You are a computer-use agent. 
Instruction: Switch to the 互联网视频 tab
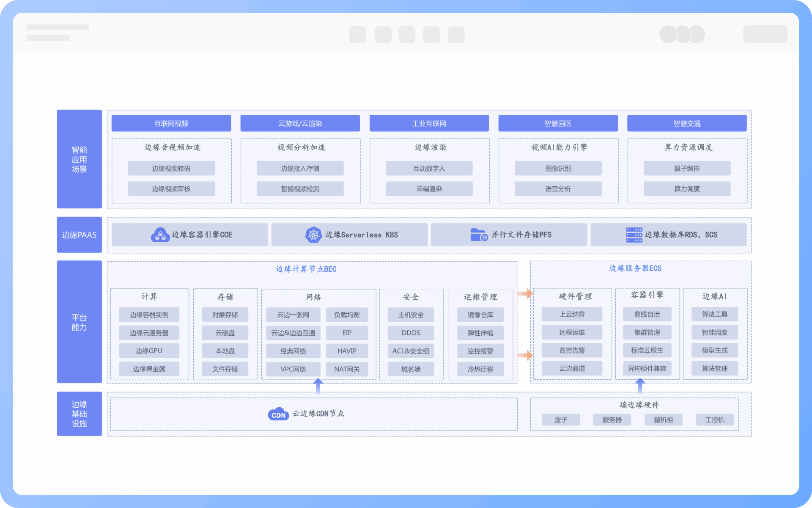[x=171, y=123]
